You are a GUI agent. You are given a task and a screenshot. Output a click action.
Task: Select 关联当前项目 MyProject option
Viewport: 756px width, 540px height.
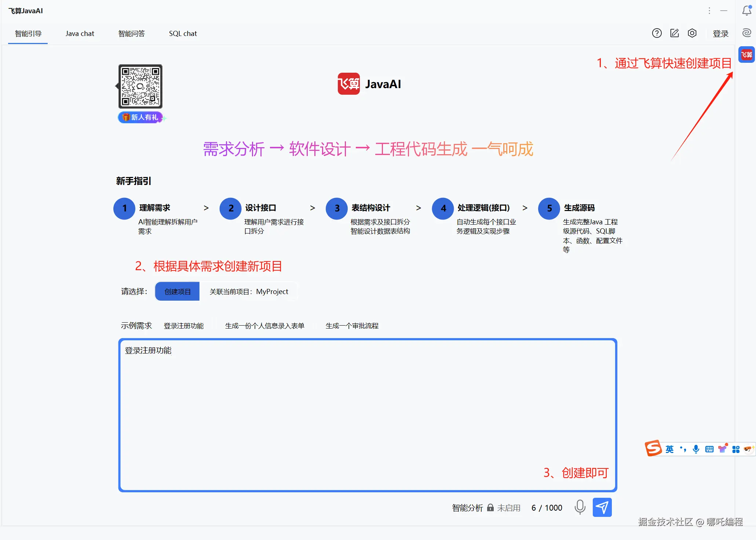tap(249, 291)
